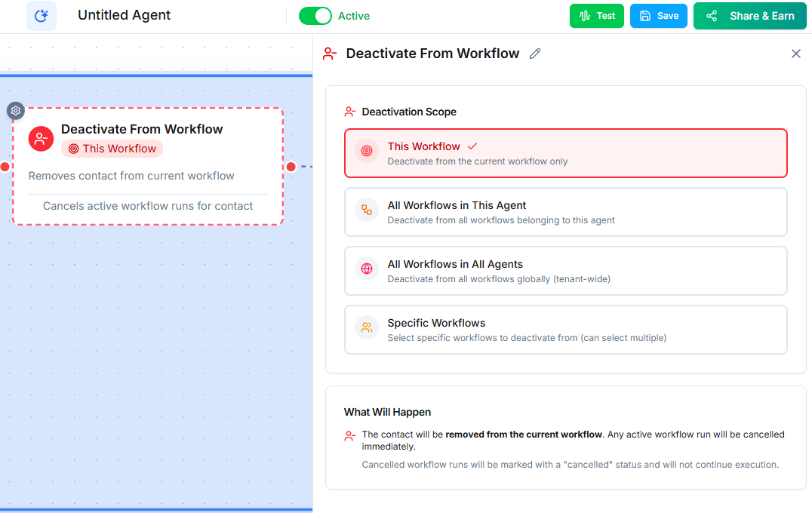Select the Specific Workflows deactivation scope

pos(566,329)
